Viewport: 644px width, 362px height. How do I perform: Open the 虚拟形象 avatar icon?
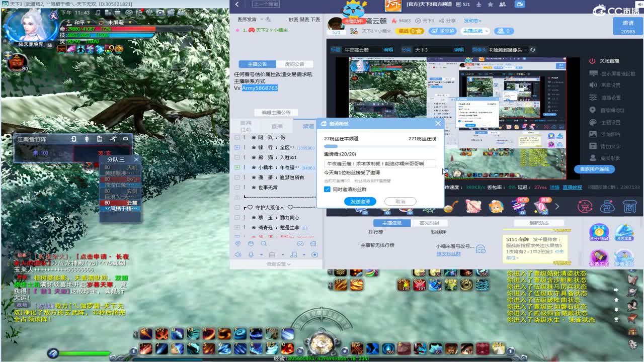click(x=592, y=157)
